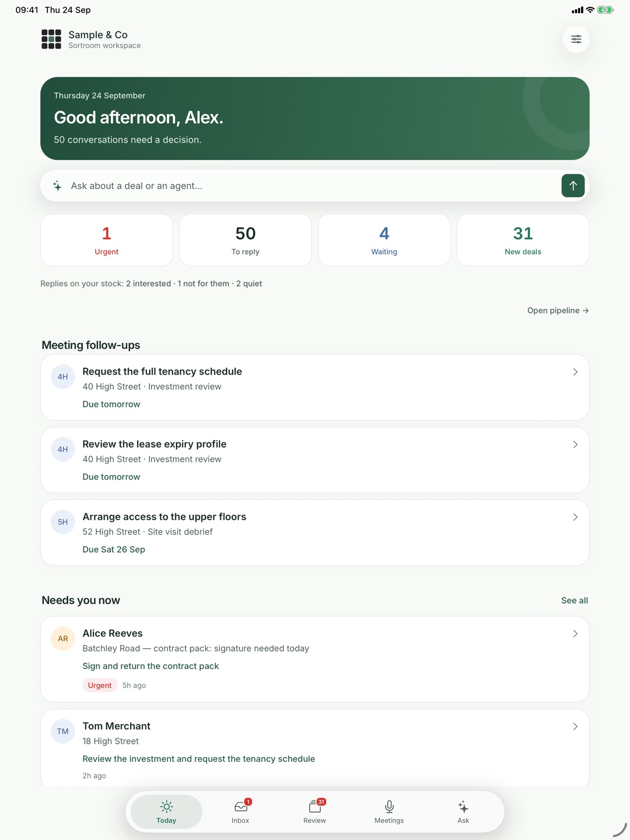Open the To reply count card
This screenshot has height=840, width=630.
[246, 240]
